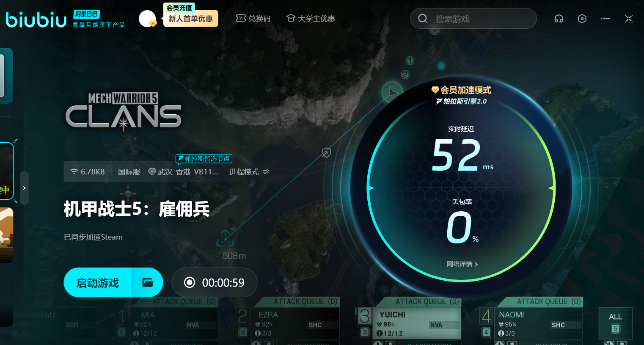Click the magnifier search icon
The image size is (644, 345).
[422, 19]
